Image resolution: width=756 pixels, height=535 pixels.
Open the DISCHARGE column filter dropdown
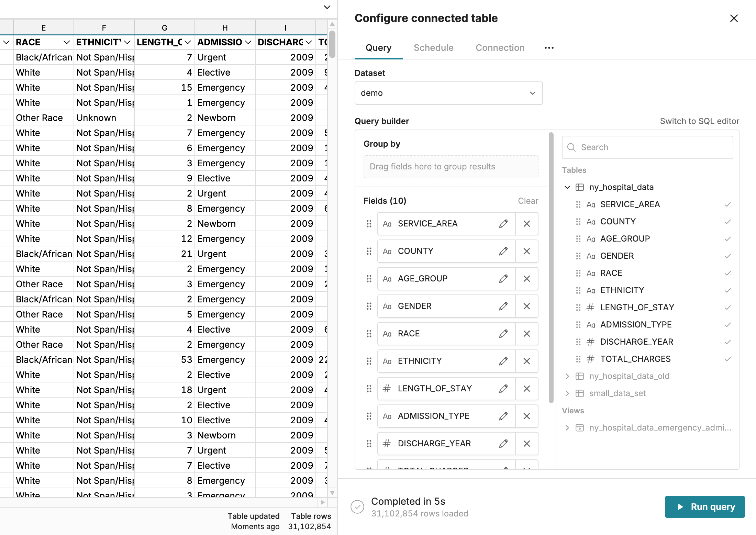(309, 42)
